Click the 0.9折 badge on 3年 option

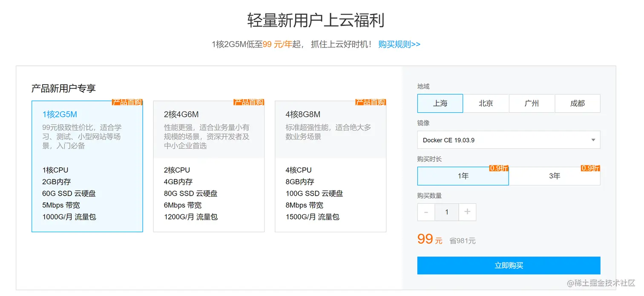point(590,168)
